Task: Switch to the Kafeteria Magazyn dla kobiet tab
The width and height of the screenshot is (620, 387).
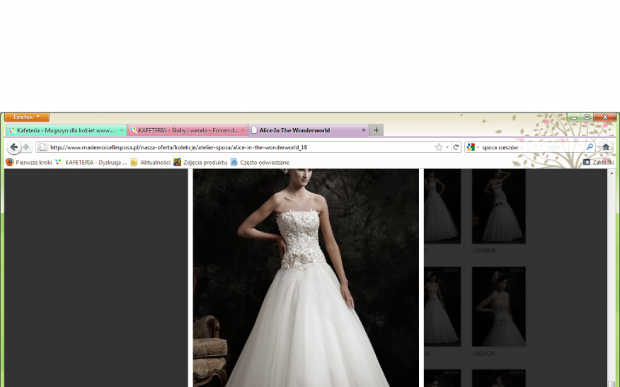Action: coord(66,130)
